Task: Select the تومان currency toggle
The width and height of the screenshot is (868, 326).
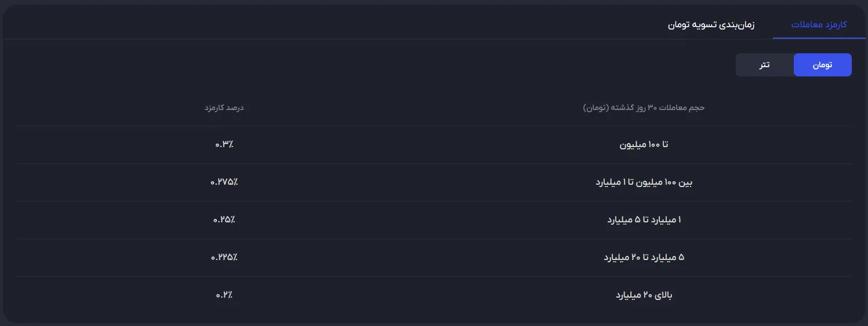Action: coord(822,65)
